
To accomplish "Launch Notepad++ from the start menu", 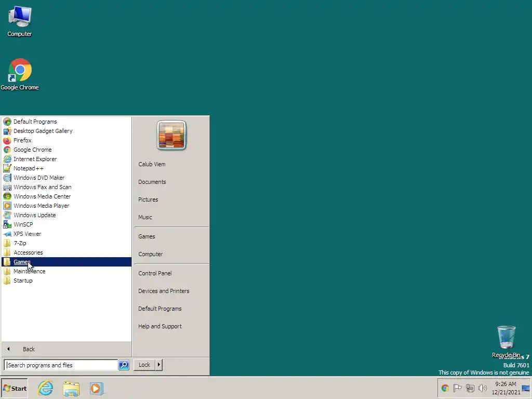I will coord(66,168).
